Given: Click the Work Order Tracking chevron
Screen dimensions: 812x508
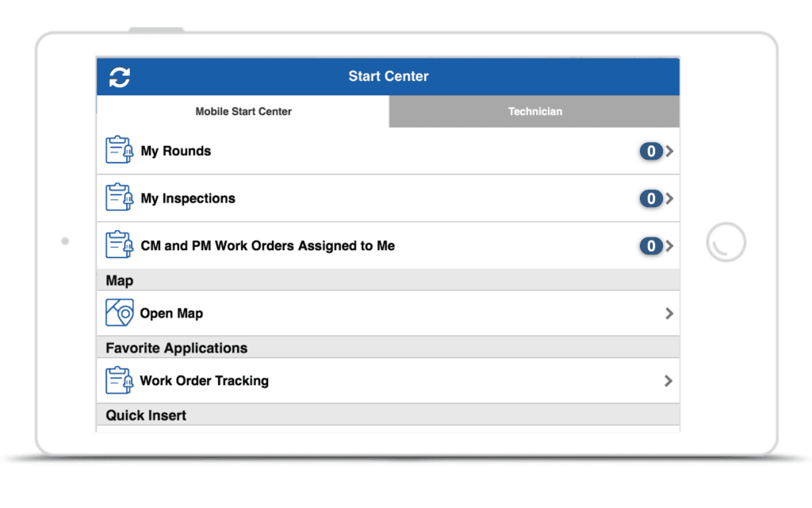Looking at the screenshot, I should coord(668,381).
